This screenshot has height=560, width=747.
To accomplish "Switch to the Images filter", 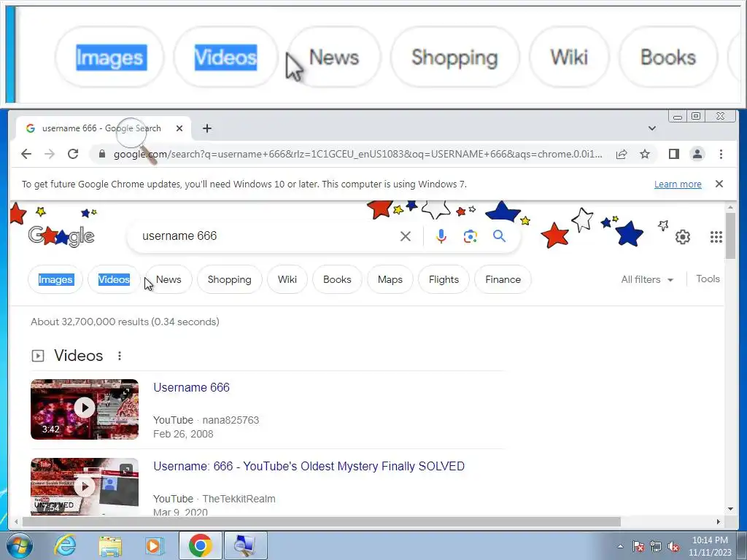I will 55,279.
